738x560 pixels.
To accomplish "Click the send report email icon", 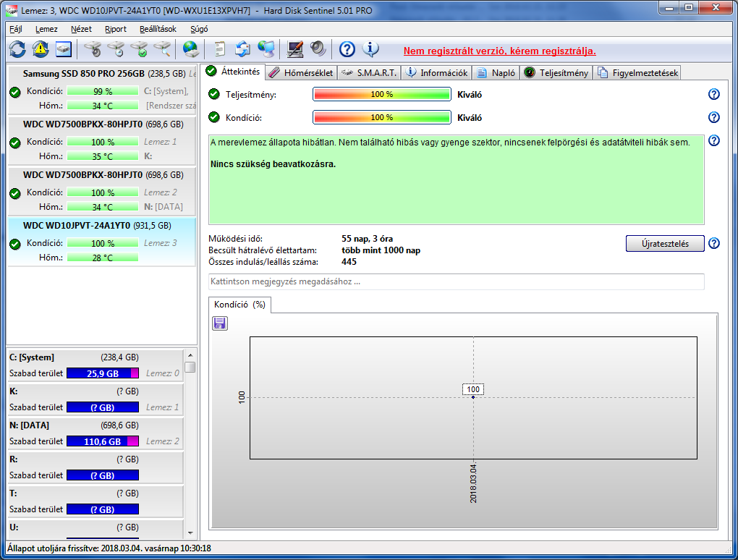I will tap(243, 49).
